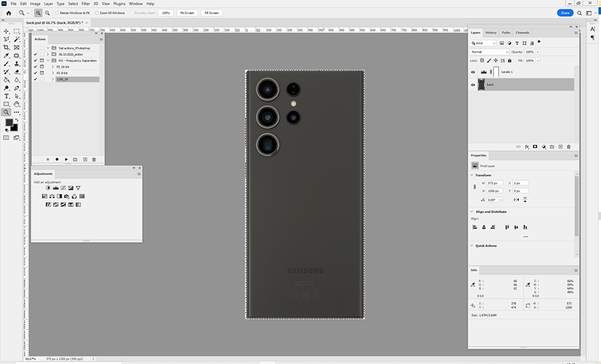
Task: Enable Zoom All Windows checkbox
Action: click(x=97, y=13)
